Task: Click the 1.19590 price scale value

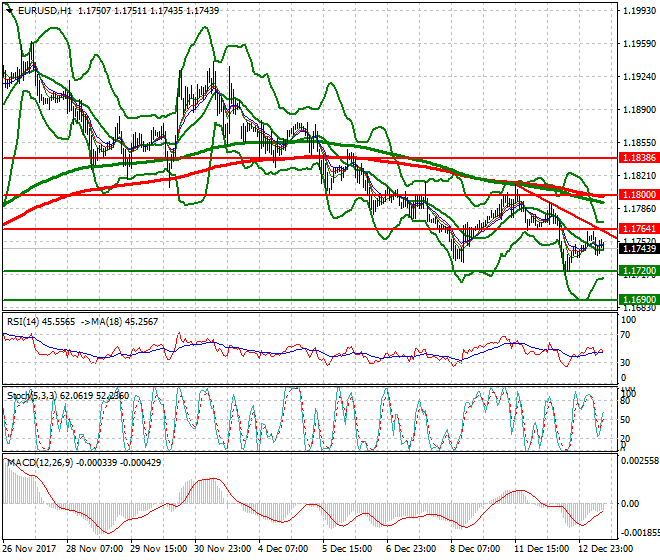Action: [x=639, y=44]
